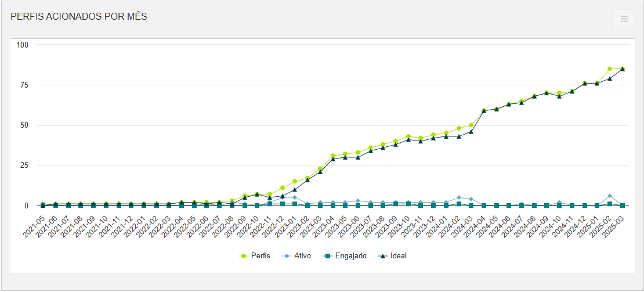Click the y-axis label 100
Image resolution: width=644 pixels, height=292 pixels.
tap(22, 44)
